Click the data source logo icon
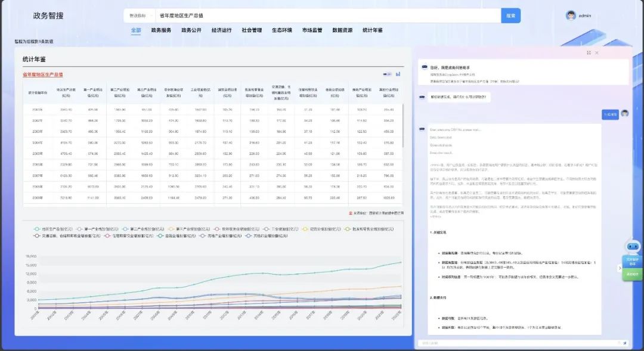644x351 pixels. [x=350, y=213]
